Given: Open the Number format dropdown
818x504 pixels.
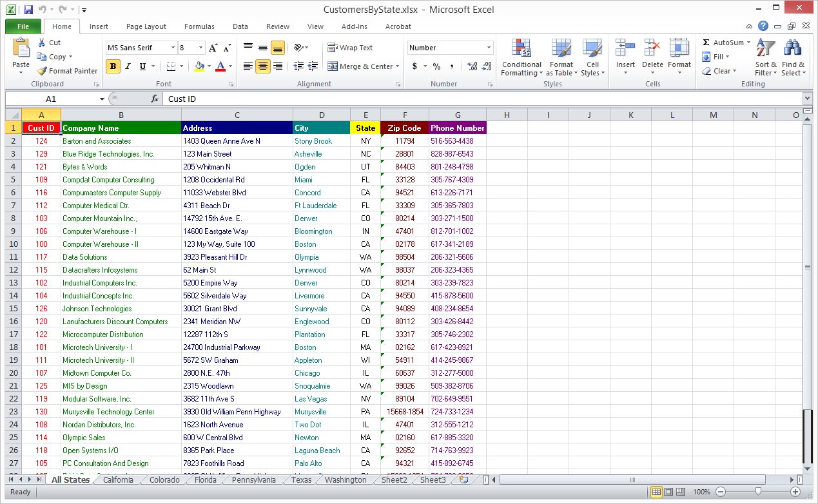Looking at the screenshot, I should [x=489, y=48].
